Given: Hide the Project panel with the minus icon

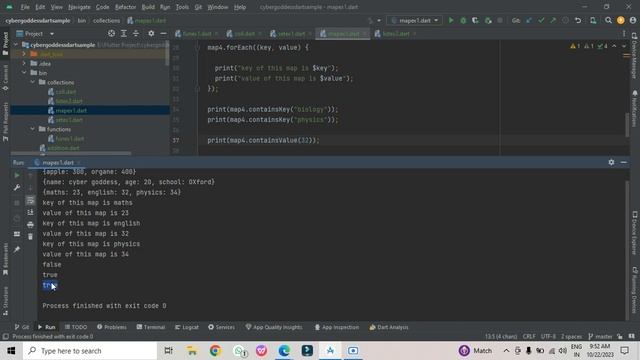Looking at the screenshot, I should pos(163,33).
